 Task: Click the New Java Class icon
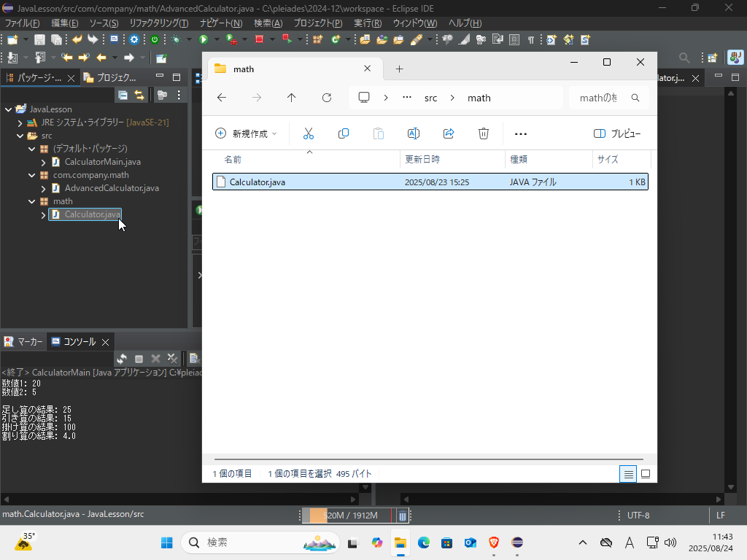tap(336, 40)
